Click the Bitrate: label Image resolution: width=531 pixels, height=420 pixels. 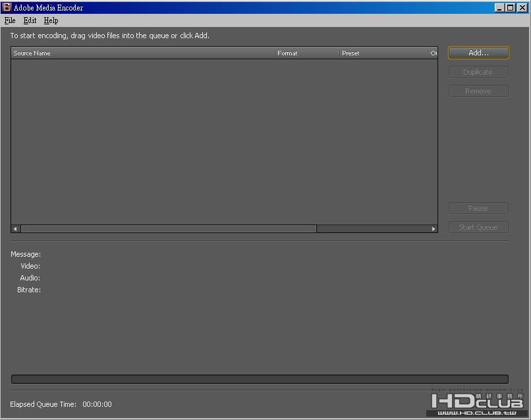pyautogui.click(x=29, y=290)
